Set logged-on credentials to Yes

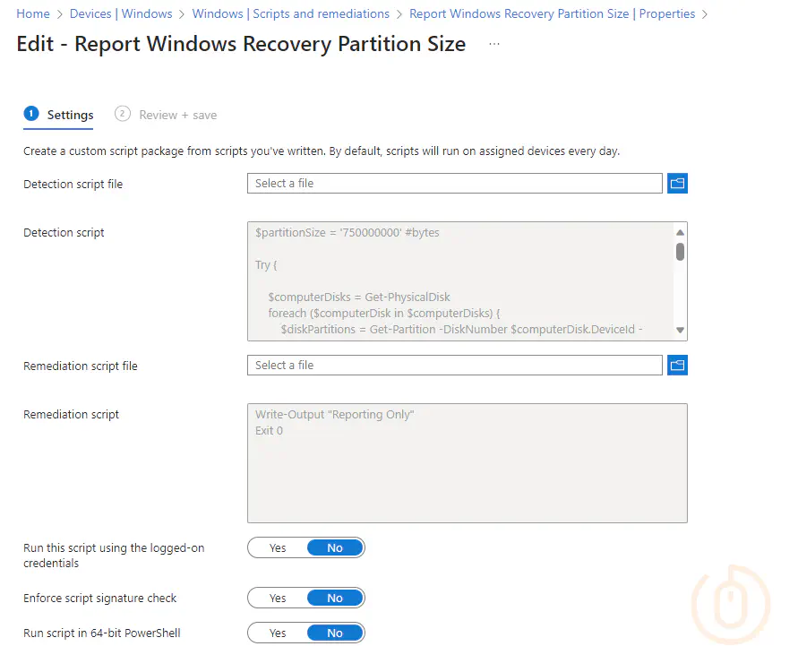pyautogui.click(x=278, y=547)
